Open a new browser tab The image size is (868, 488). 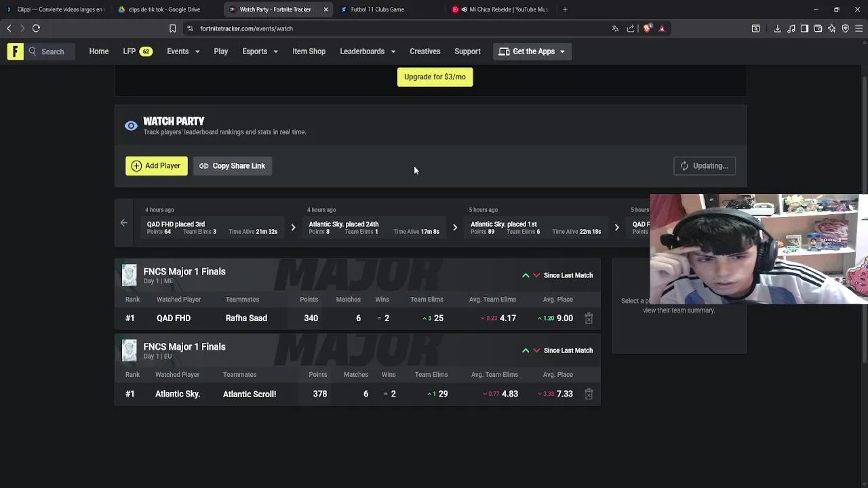point(565,9)
